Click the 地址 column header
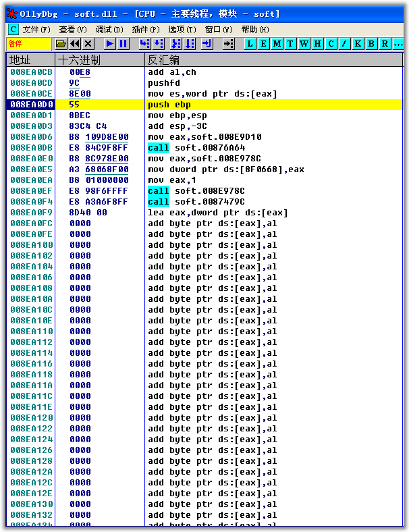The height and width of the screenshot is (532, 409). click(30, 60)
